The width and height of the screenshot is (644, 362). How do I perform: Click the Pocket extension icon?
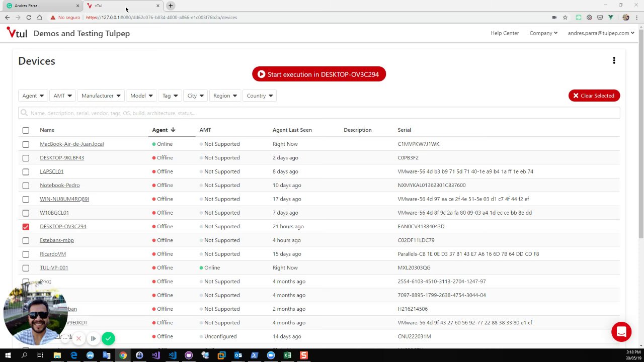coord(600,18)
